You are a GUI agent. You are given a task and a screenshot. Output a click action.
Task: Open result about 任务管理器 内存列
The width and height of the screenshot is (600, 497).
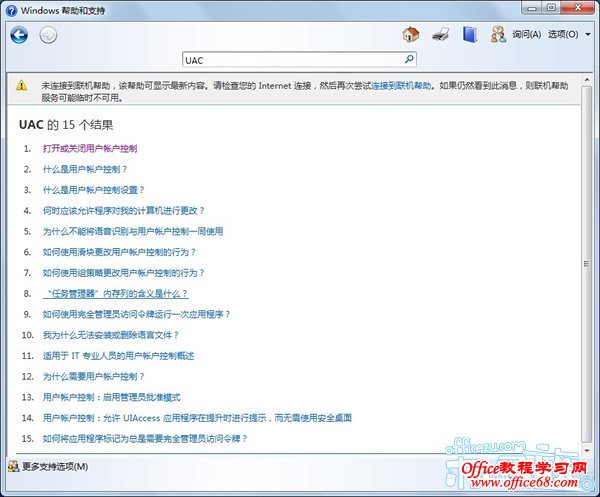tap(116, 293)
